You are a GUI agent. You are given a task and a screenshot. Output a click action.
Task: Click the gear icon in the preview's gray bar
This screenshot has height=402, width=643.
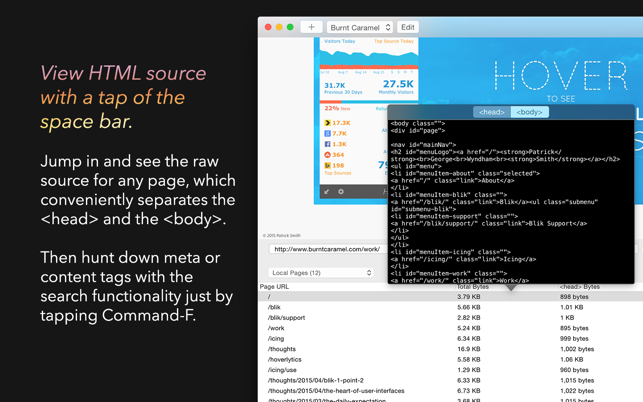pyautogui.click(x=341, y=192)
